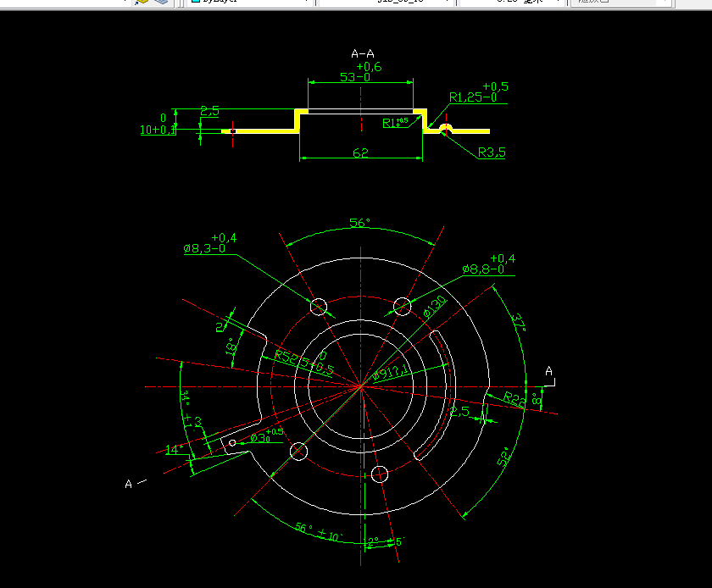Select the "62" dimension in section view
The image size is (712, 588).
pos(360,153)
